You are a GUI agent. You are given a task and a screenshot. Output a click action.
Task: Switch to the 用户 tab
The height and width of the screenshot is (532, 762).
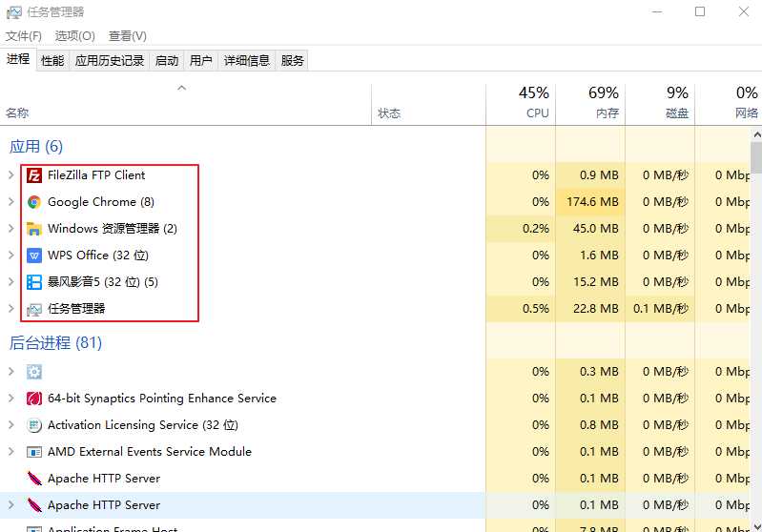pos(200,61)
